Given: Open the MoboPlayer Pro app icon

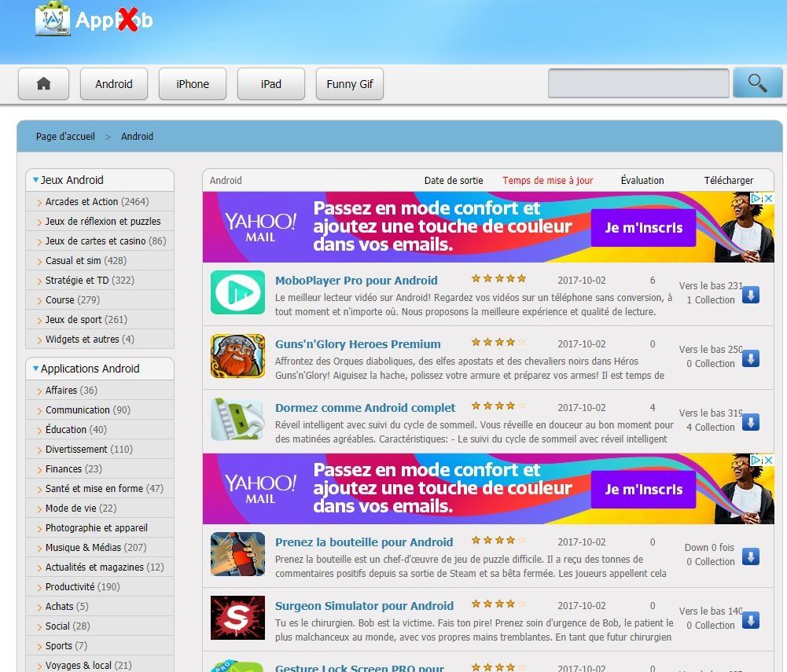Looking at the screenshot, I should pos(237,292).
